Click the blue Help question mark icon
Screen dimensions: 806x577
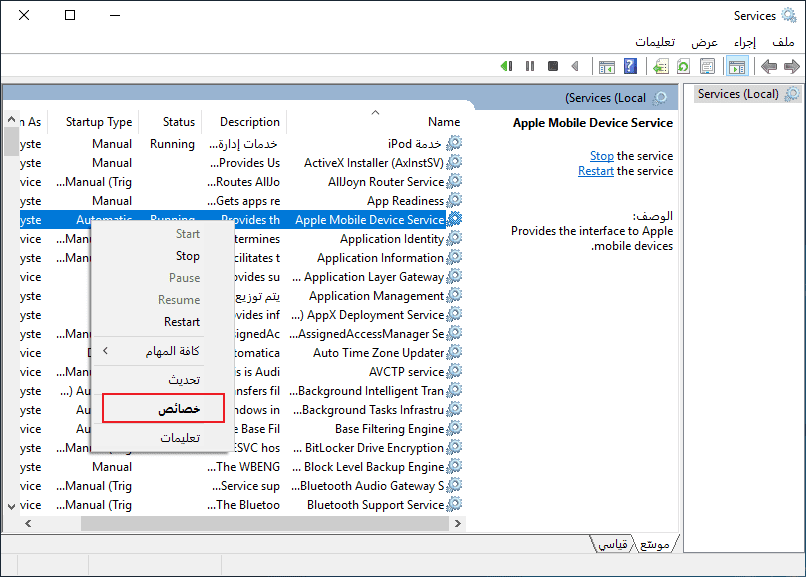click(x=630, y=66)
